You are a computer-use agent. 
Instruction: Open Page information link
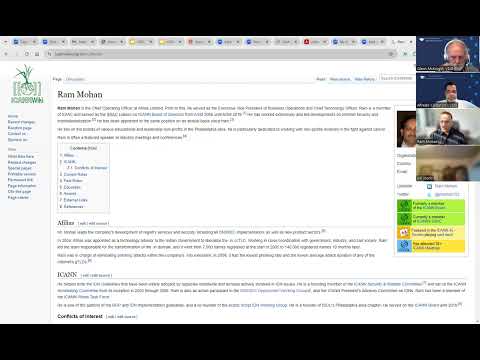click(x=22, y=186)
